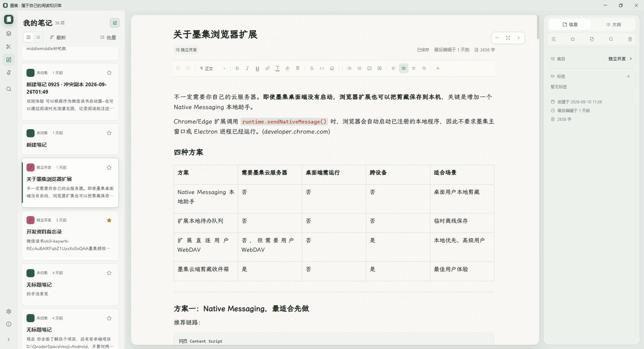Insert a blockquote with the quote icon
This screenshot has width=644, height=349.
pos(380,68)
